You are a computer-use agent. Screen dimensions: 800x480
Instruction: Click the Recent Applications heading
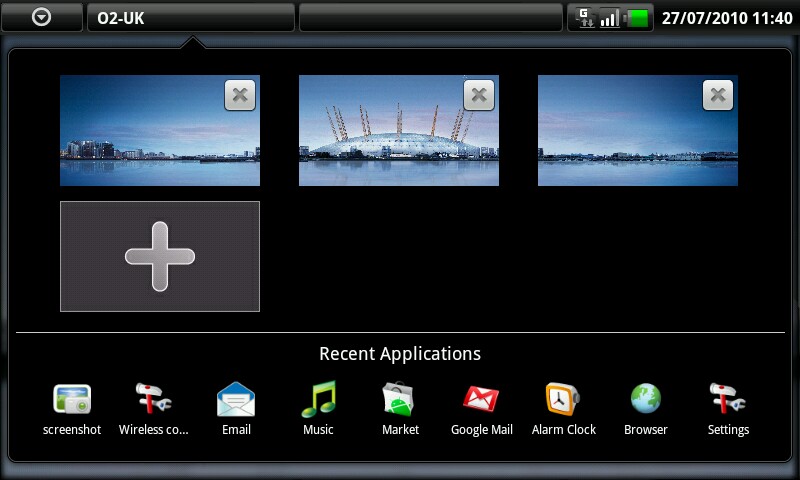point(400,353)
